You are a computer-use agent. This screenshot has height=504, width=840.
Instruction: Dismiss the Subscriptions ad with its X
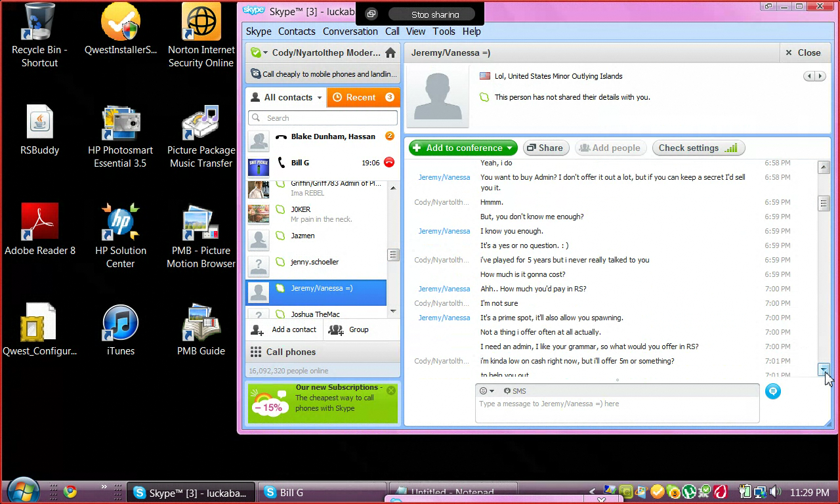point(391,390)
